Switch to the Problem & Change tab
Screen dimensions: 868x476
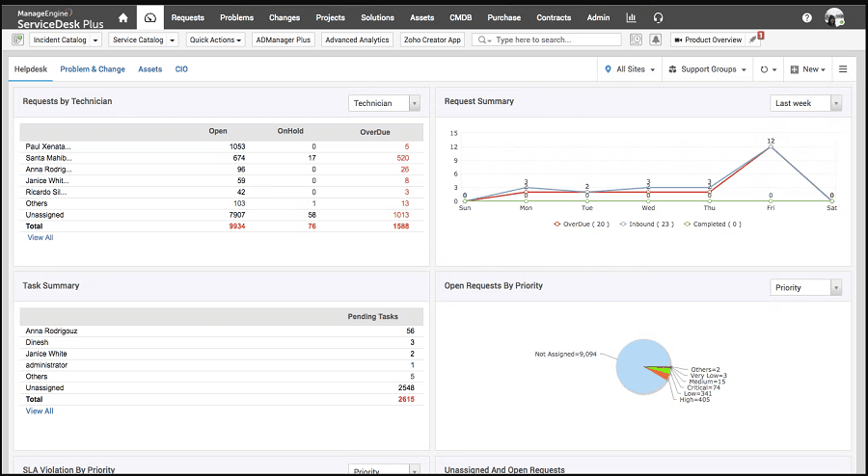tap(93, 69)
